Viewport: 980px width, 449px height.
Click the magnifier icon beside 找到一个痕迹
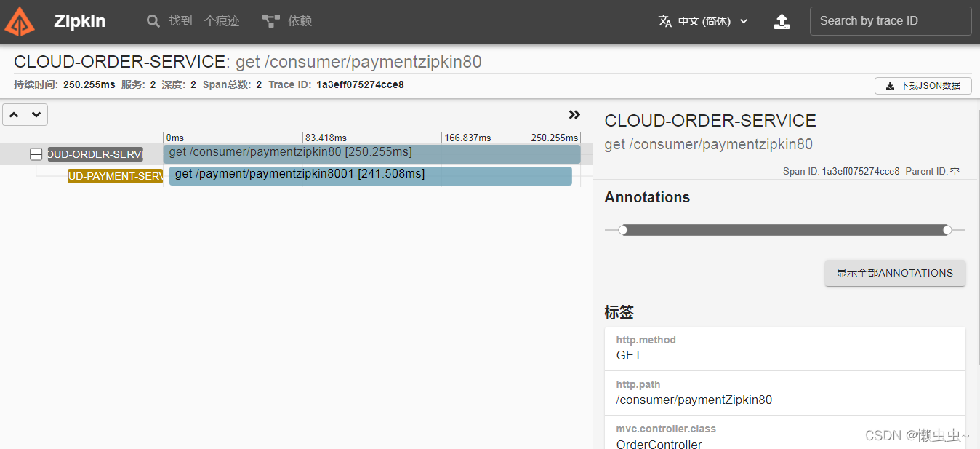pos(153,21)
